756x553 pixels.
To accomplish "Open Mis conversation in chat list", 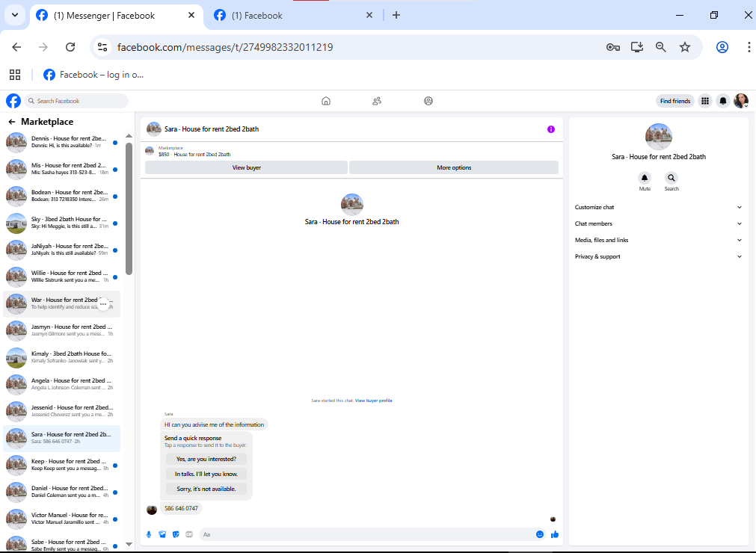I will point(62,169).
